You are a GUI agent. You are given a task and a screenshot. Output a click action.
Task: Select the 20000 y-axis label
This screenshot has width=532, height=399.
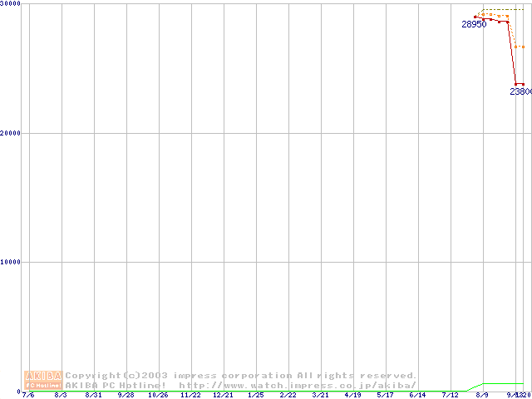pos(11,133)
